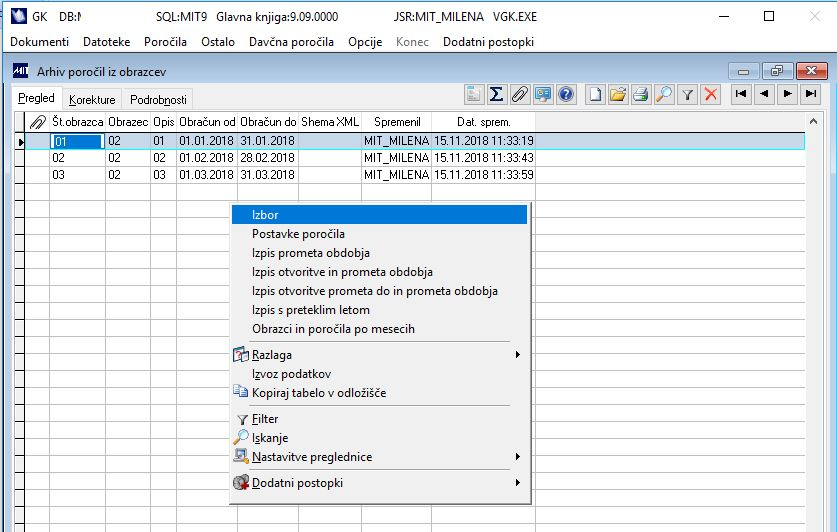Open the Poročila menu in the menu bar

click(165, 42)
